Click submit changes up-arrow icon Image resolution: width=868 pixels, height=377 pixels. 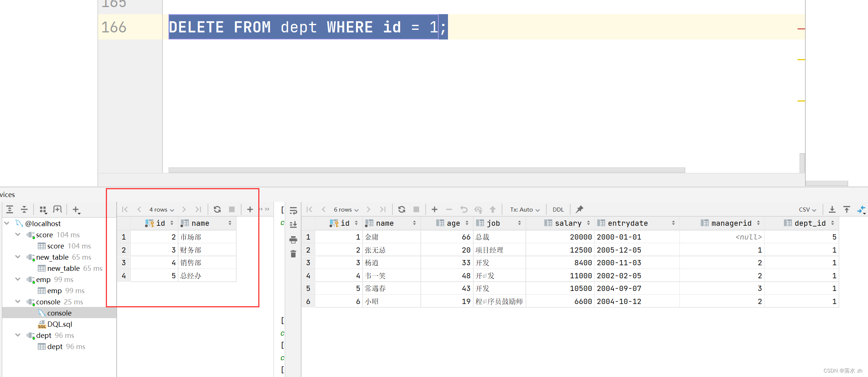493,209
